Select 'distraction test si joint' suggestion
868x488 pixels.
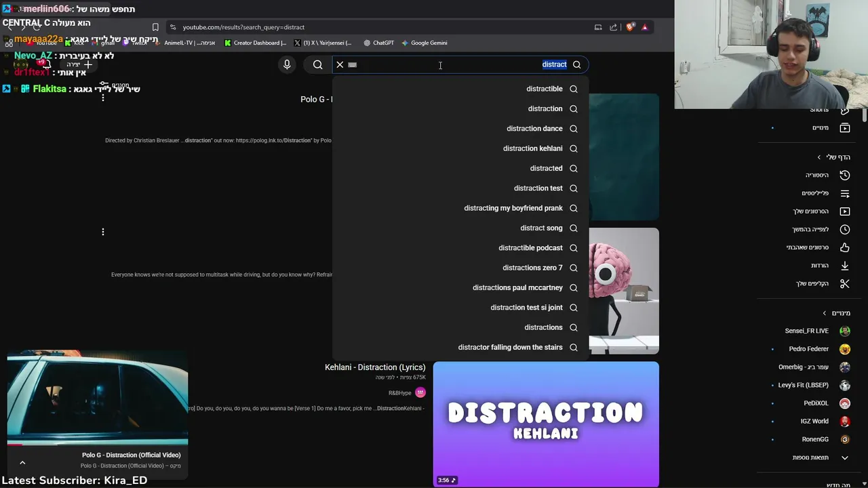(x=460, y=308)
